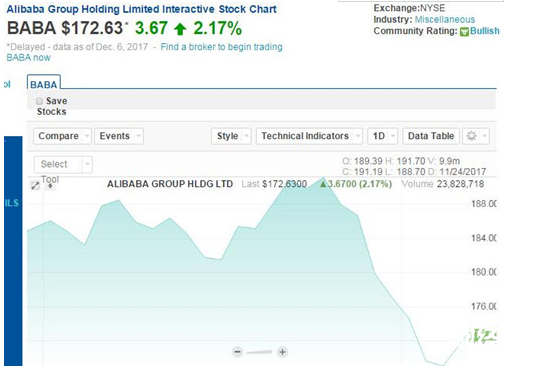Open the 1D time range dropdown
548x369 pixels.
(382, 136)
